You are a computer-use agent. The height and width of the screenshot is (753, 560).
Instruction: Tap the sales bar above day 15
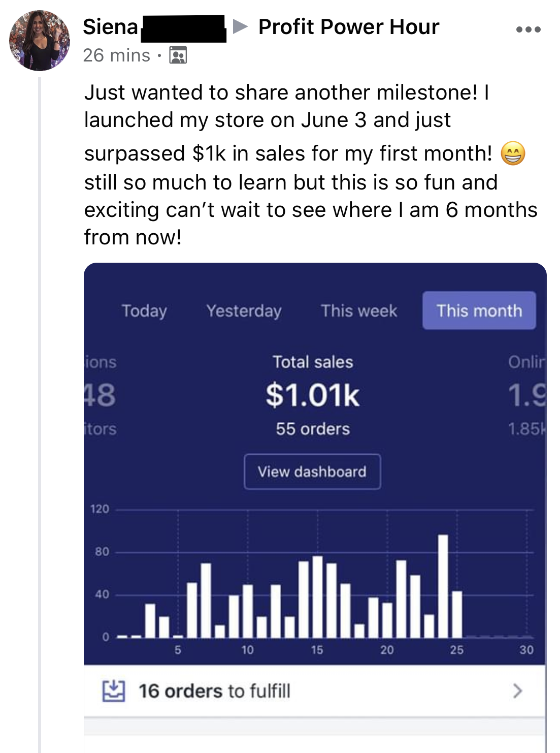(x=317, y=597)
